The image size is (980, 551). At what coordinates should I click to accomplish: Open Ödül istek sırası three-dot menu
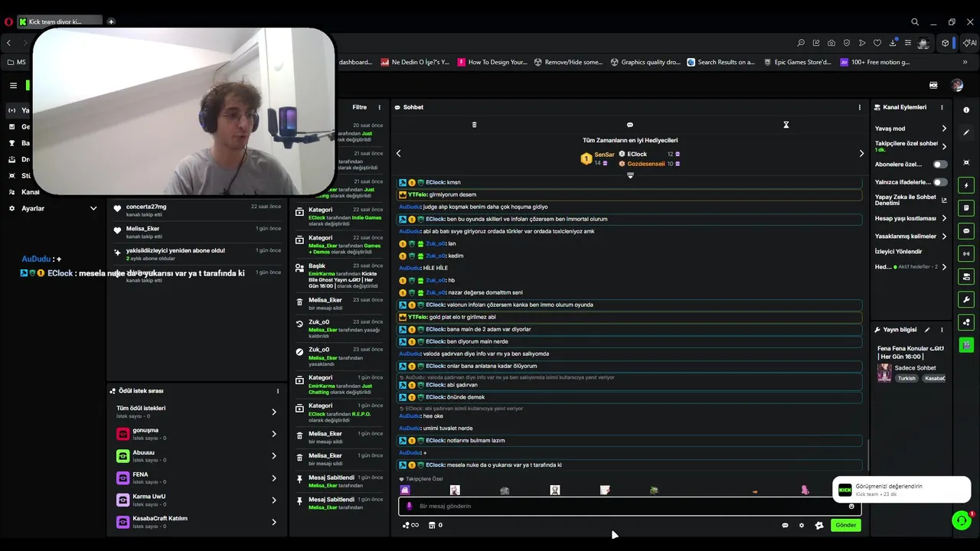point(278,391)
